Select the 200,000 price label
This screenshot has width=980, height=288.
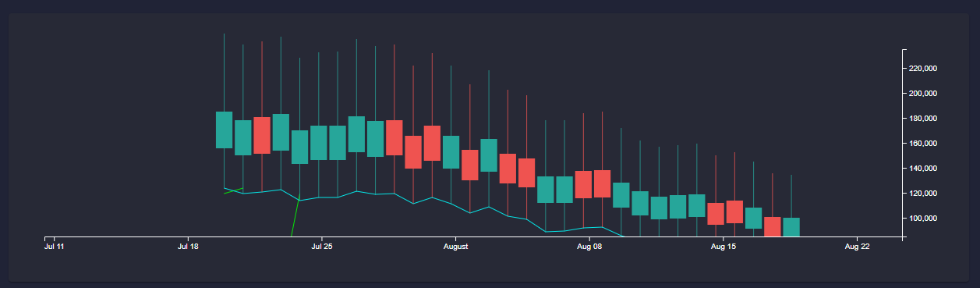[922, 94]
